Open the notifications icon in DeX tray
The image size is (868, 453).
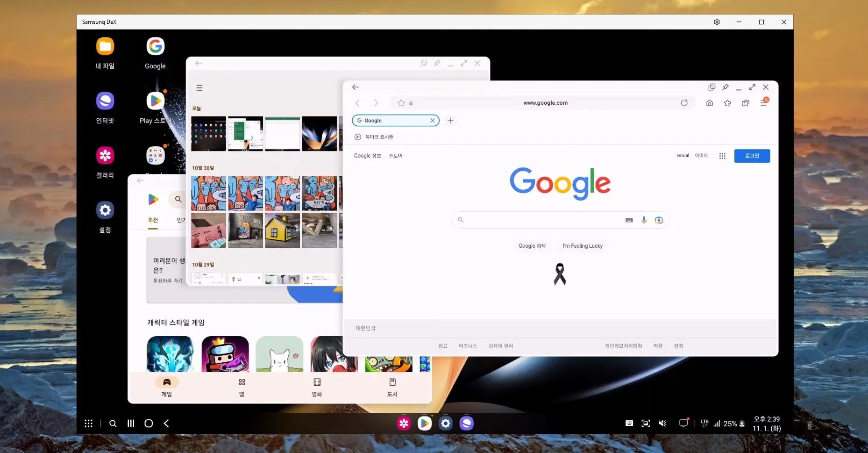[x=683, y=423]
